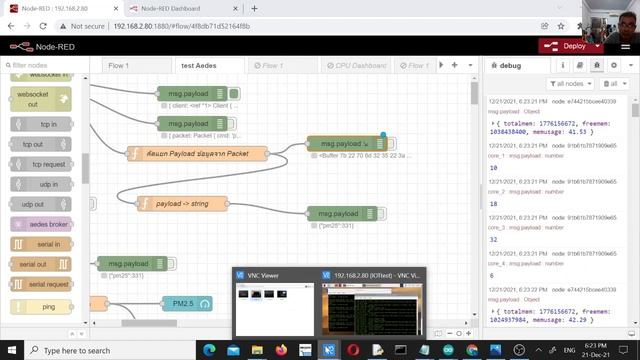Viewport: 640px width, 360px height.
Task: Click the filter nodes search field
Action: click(x=45, y=65)
